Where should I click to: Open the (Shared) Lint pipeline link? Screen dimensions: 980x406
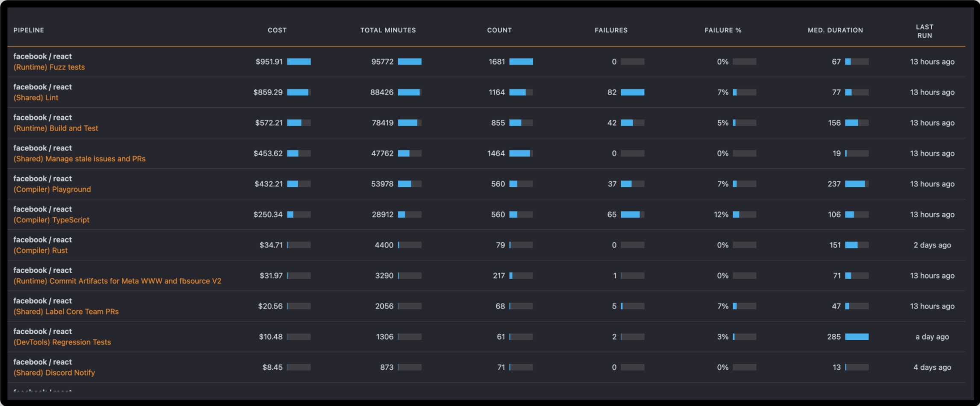click(x=35, y=97)
